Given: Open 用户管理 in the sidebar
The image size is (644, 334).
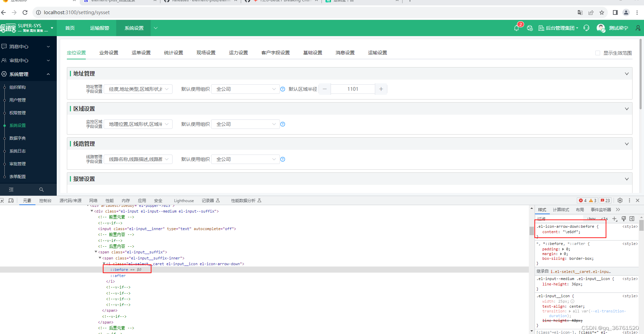Looking at the screenshot, I should [18, 100].
